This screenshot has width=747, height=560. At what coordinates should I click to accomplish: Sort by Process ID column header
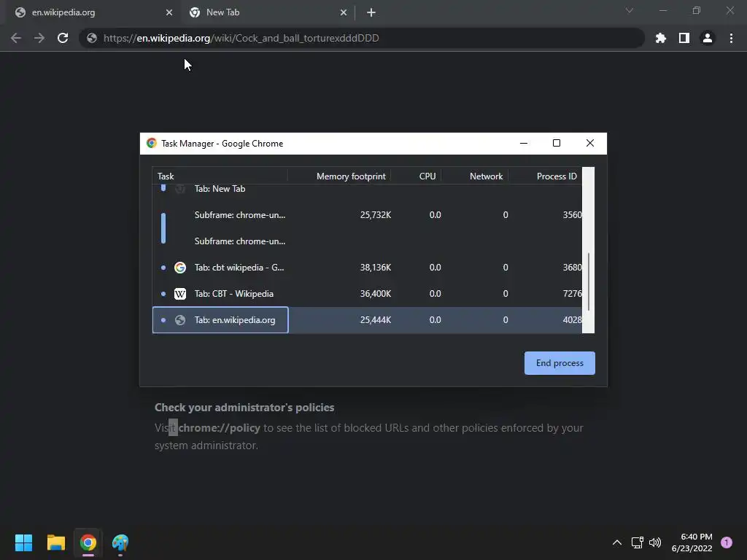point(545,176)
